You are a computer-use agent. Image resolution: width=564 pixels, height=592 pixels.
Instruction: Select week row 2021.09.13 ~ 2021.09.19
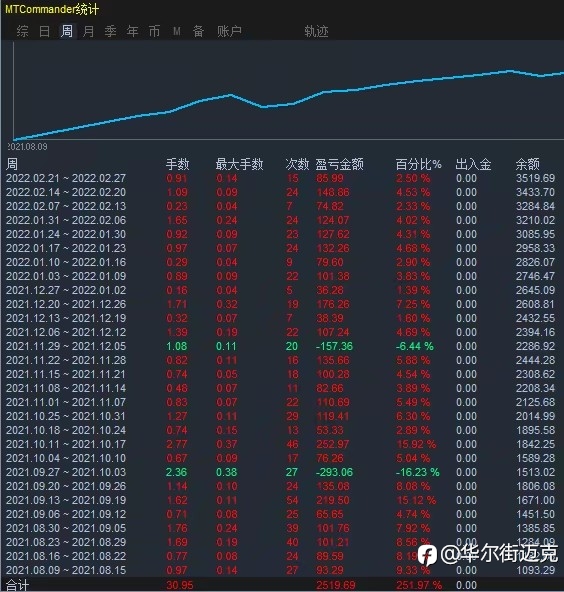[281, 500]
